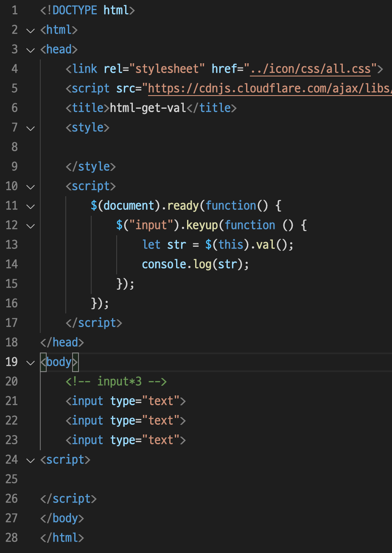Viewport: 392px width, 553px height.
Task: Click the input*3 comment on line 20
Action: 116,381
